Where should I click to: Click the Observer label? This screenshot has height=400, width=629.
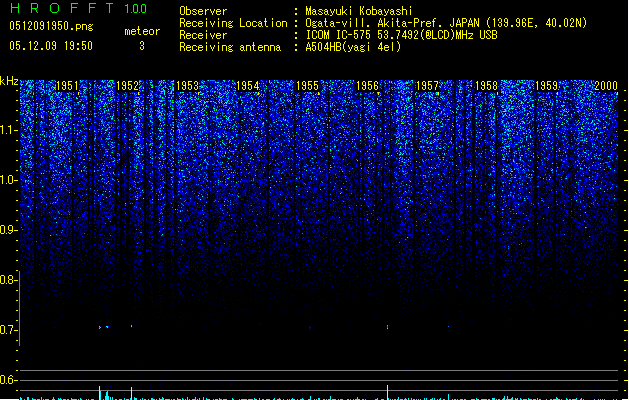click(x=203, y=11)
